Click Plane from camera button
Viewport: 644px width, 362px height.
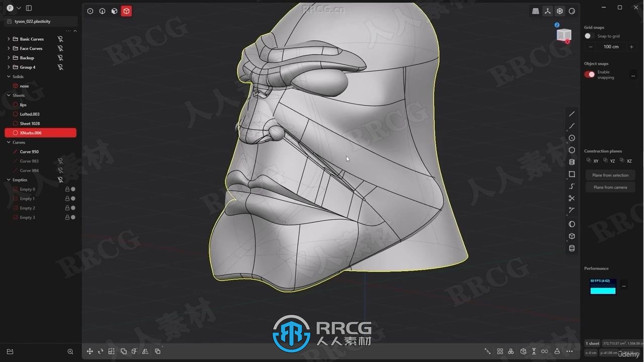coord(610,187)
